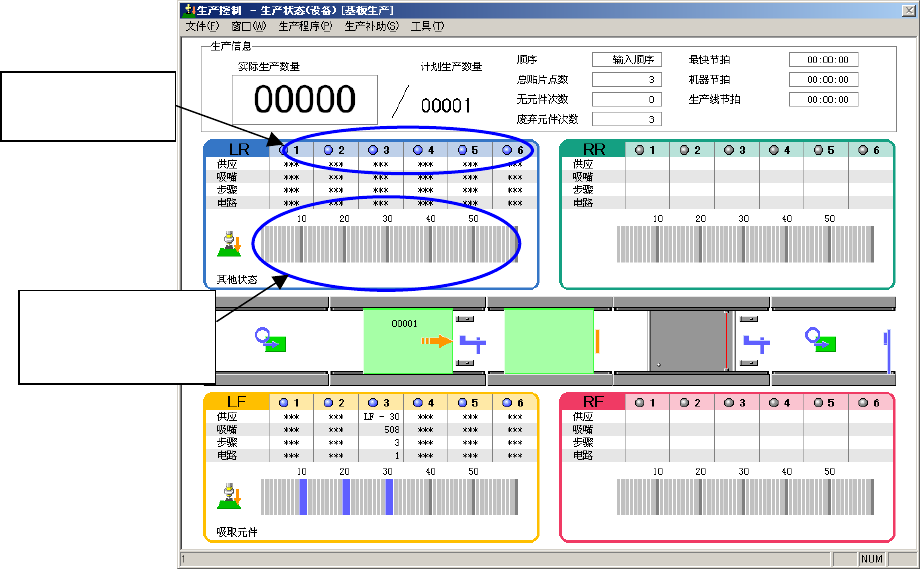Click the 废弃元件次数 value field
920x569 pixels.
pyautogui.click(x=627, y=119)
